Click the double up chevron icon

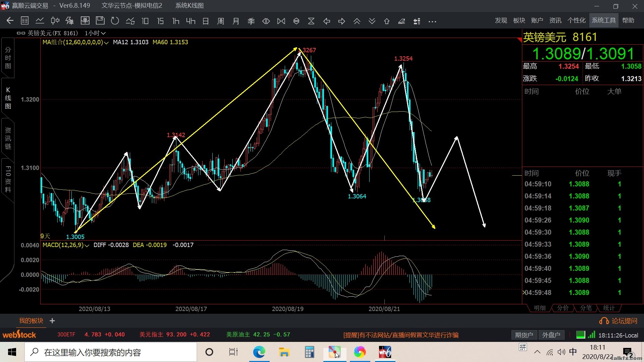tap(357, 21)
